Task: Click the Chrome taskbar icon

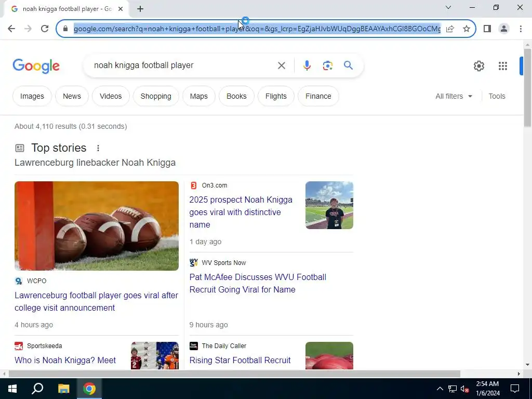Action: pos(89,389)
